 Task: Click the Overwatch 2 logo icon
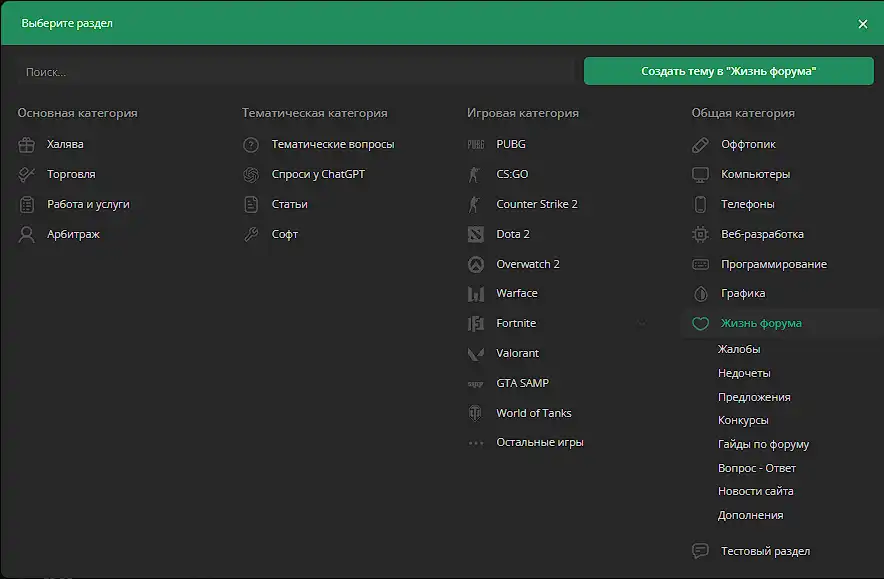click(x=476, y=264)
